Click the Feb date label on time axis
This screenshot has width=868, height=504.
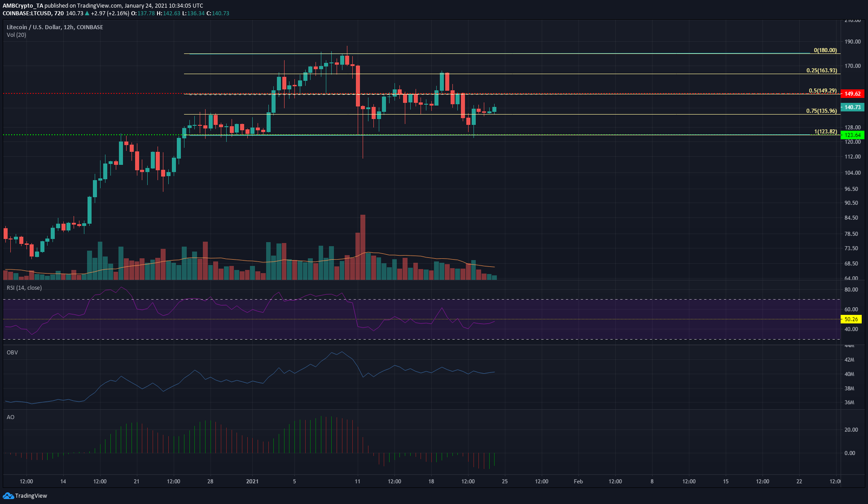pos(578,482)
